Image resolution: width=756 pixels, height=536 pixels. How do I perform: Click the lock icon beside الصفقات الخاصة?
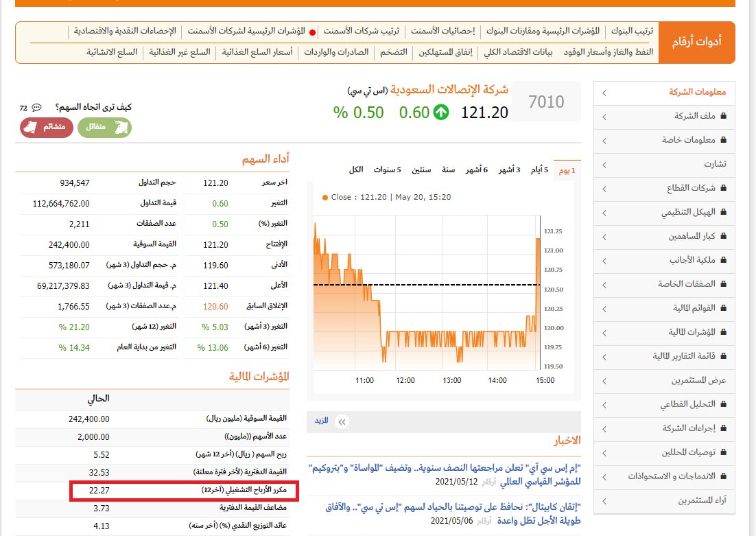click(x=723, y=283)
